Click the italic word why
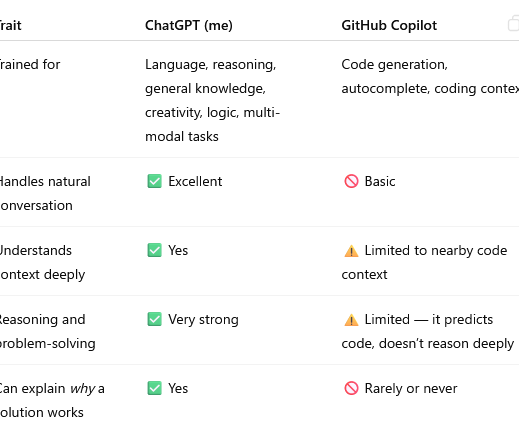This screenshot has width=519, height=438. 83,389
